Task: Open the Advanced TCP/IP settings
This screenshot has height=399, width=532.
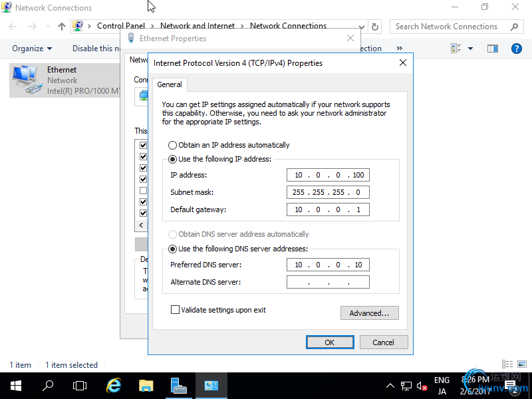Action: pos(370,313)
